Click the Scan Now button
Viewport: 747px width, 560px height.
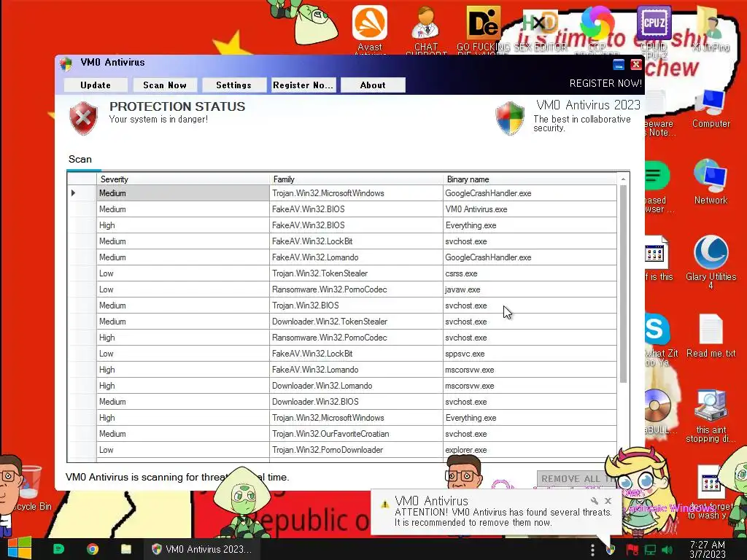point(165,85)
